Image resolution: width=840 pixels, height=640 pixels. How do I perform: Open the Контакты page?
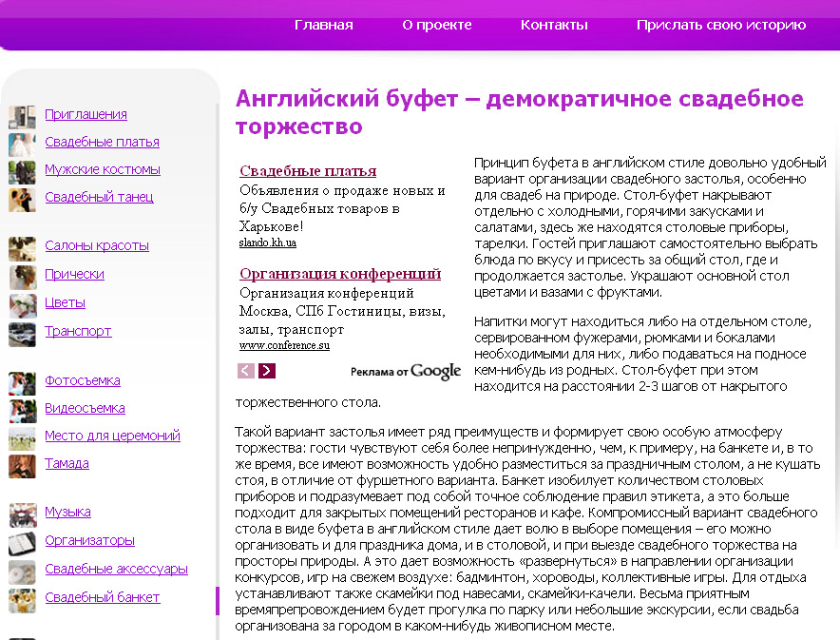pos(553,25)
